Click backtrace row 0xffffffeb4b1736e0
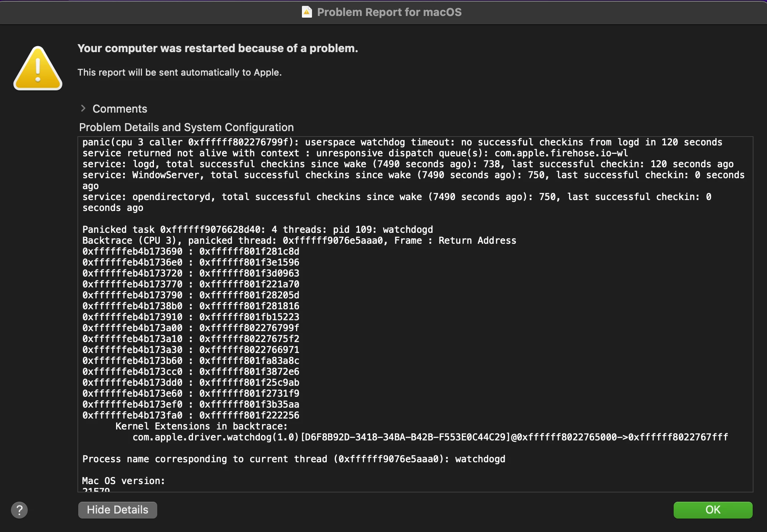The width and height of the screenshot is (767, 532). (190, 263)
